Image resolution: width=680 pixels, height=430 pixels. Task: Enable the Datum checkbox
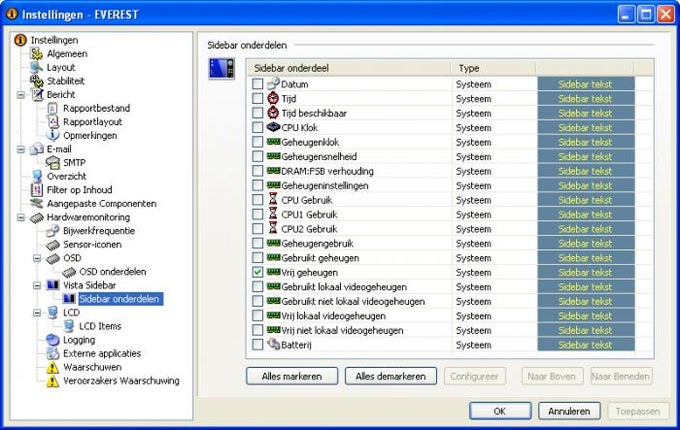(258, 84)
